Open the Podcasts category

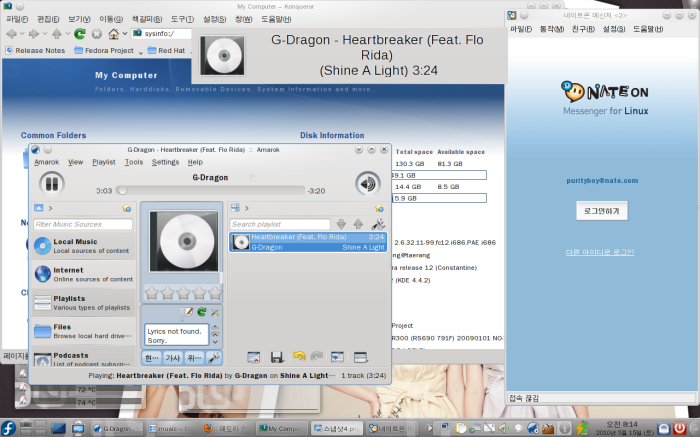[83, 357]
